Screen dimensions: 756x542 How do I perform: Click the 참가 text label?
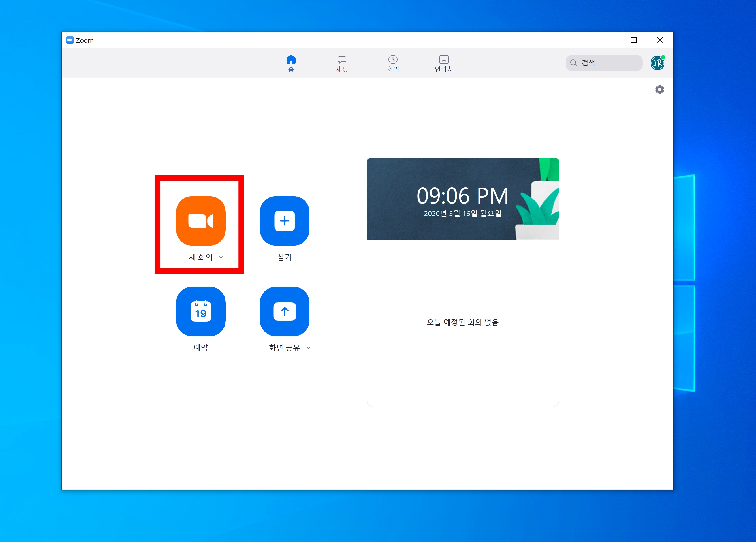[284, 257]
